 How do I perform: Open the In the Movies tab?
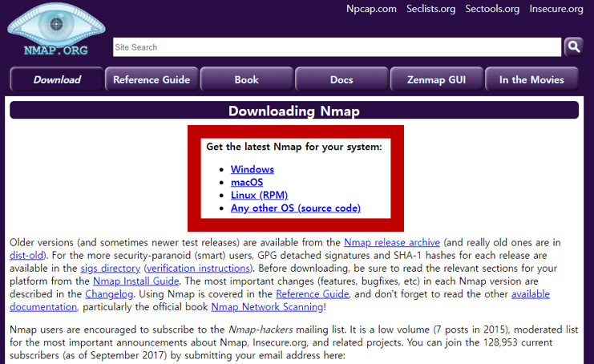(x=531, y=79)
